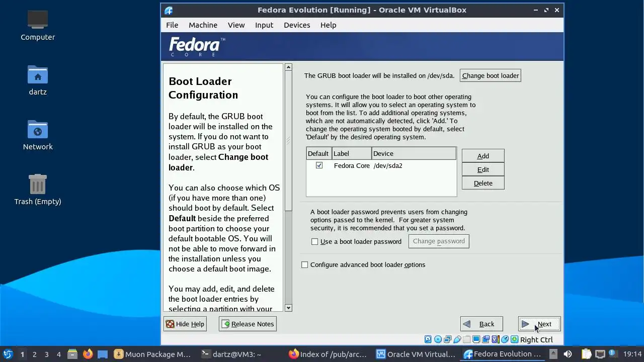The image size is (644, 362).
Task: Select the Network desktop icon
Action: (38, 135)
